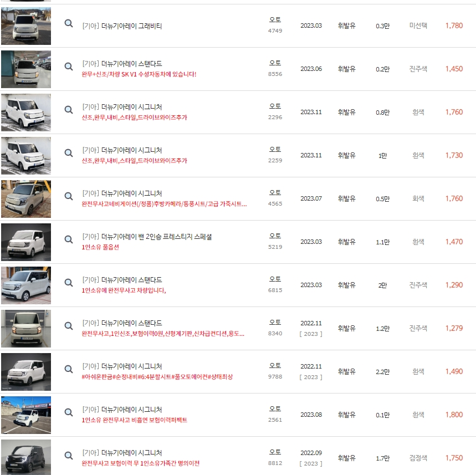The image size is (476, 475).
Task: Click magnifier icon for 회색 시그니처 listing
Action: coord(69,196)
